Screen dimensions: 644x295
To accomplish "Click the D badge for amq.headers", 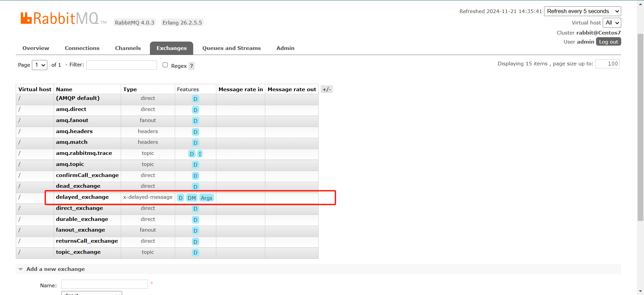I will [196, 132].
